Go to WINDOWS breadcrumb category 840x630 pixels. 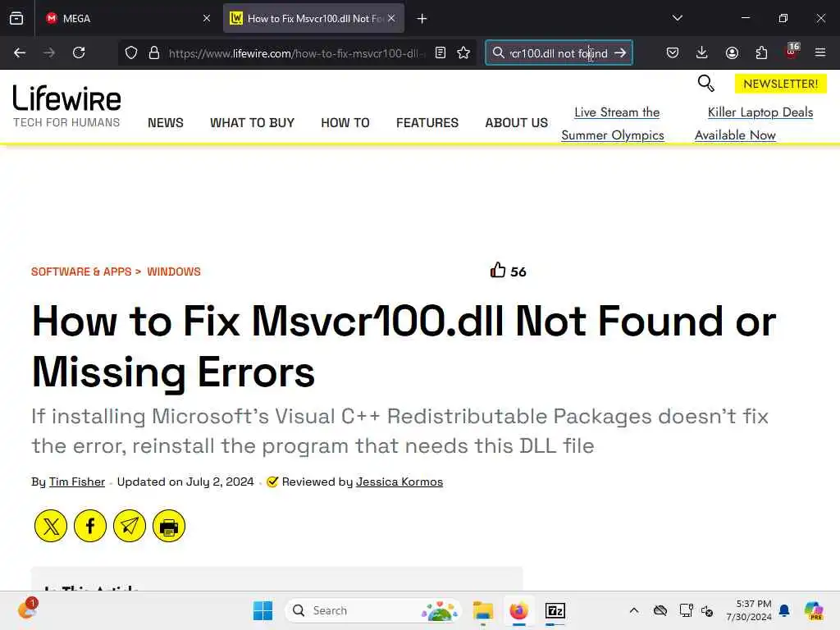174,272
